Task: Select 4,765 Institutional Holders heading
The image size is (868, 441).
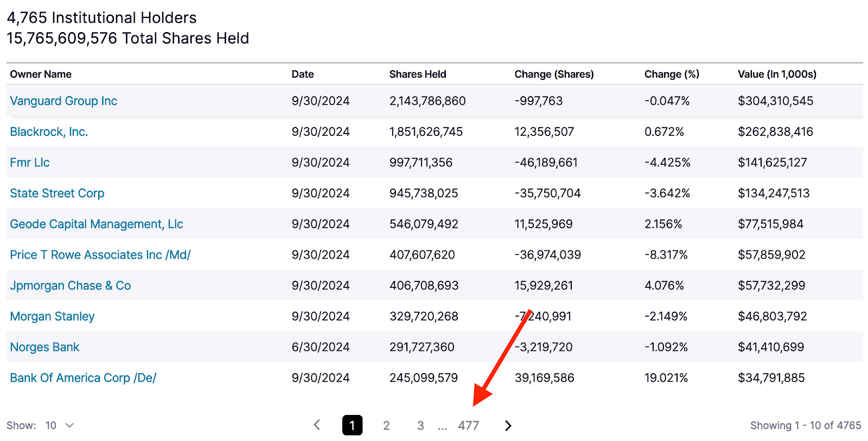Action: pyautogui.click(x=101, y=18)
